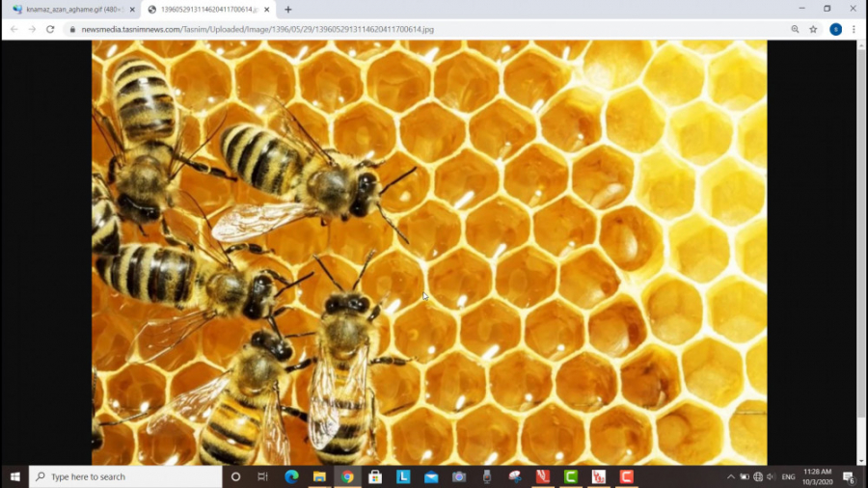Viewport: 868px width, 488px height.
Task: Click the Type here to search box
Action: point(125,476)
